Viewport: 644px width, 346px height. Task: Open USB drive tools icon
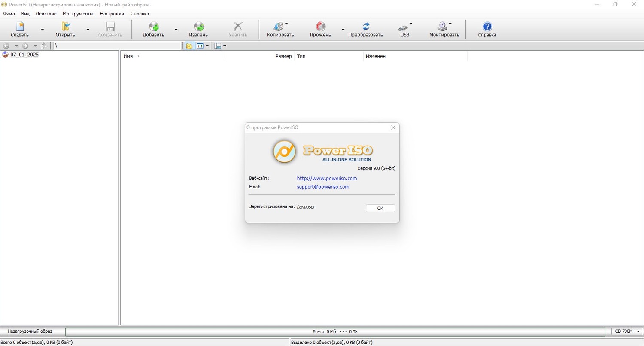tap(405, 30)
